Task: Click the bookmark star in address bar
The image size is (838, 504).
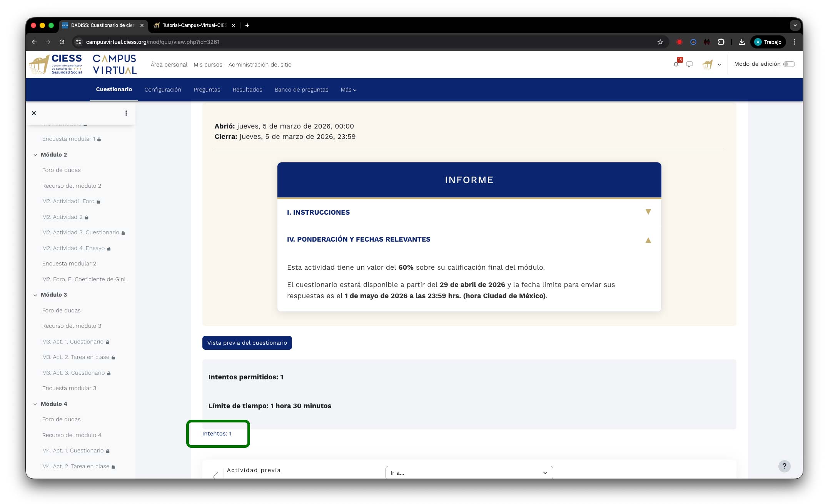Action: pyautogui.click(x=660, y=42)
